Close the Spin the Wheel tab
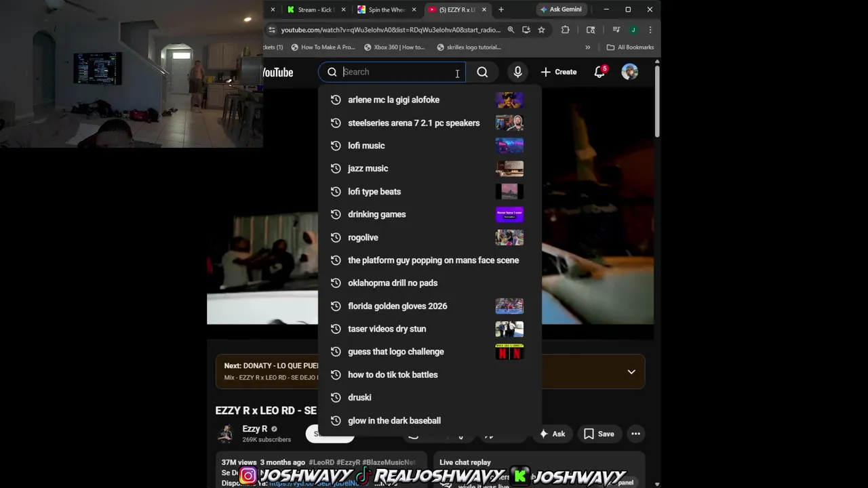The height and width of the screenshot is (488, 868). (x=414, y=9)
